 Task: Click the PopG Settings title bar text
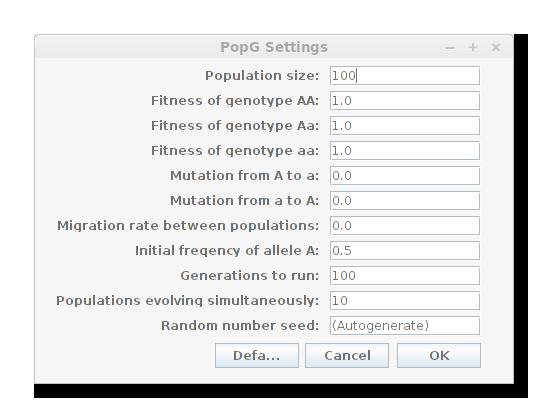[x=274, y=47]
